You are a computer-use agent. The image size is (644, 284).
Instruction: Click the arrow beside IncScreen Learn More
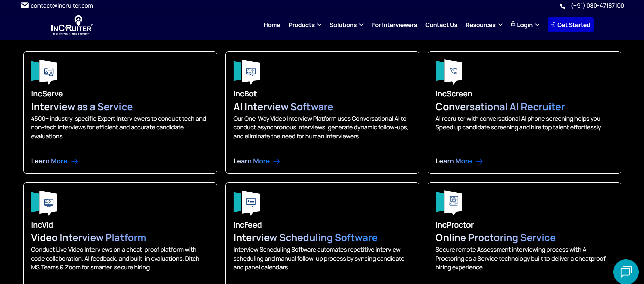coord(479,162)
